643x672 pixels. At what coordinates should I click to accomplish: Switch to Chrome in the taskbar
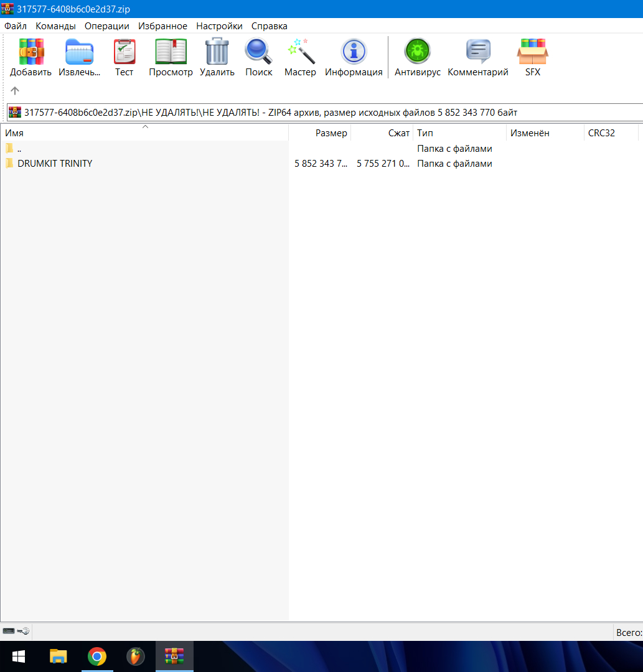pyautogui.click(x=97, y=656)
